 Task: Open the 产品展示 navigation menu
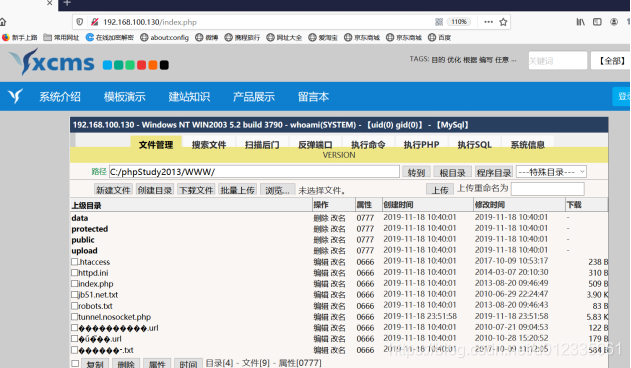pyautogui.click(x=254, y=97)
